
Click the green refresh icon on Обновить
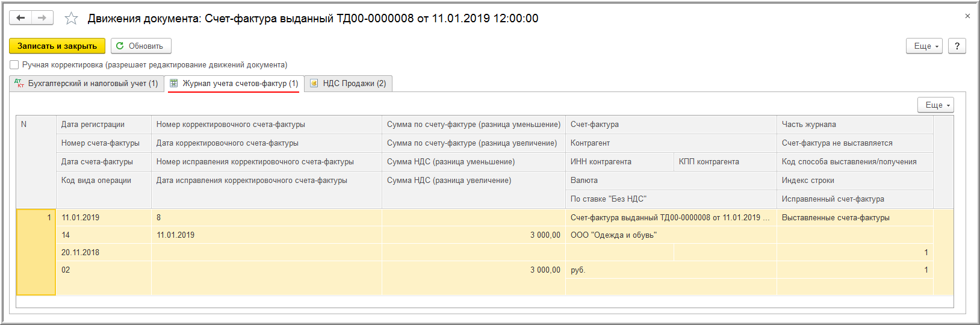(120, 46)
